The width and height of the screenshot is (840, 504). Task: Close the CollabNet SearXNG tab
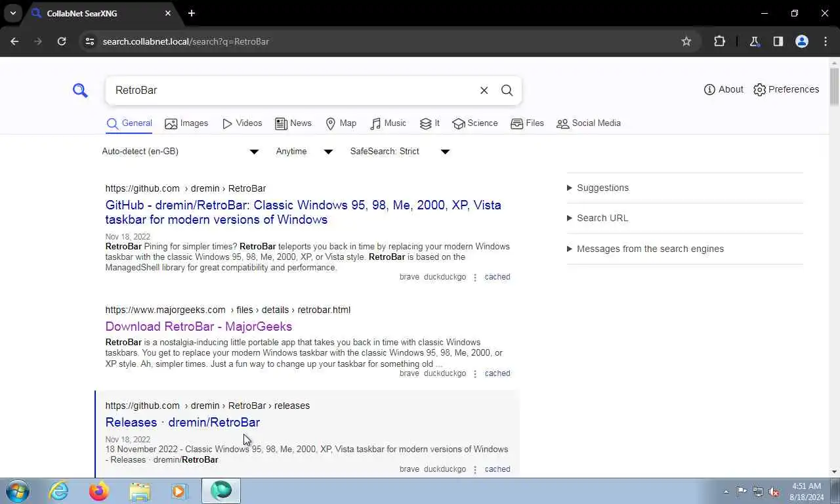[x=168, y=13]
